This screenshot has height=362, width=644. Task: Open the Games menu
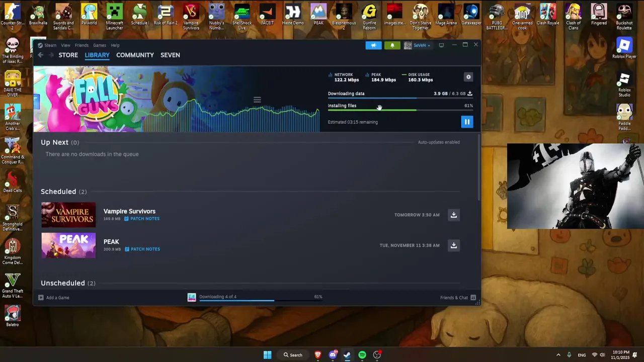[x=100, y=45]
